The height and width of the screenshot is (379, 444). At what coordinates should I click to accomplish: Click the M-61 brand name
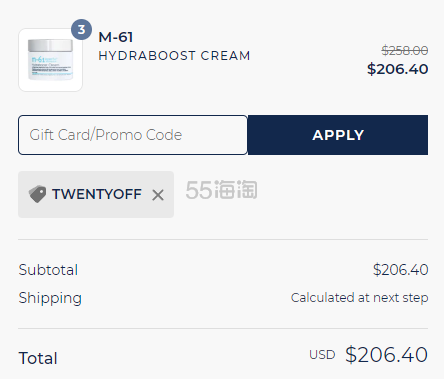click(116, 37)
